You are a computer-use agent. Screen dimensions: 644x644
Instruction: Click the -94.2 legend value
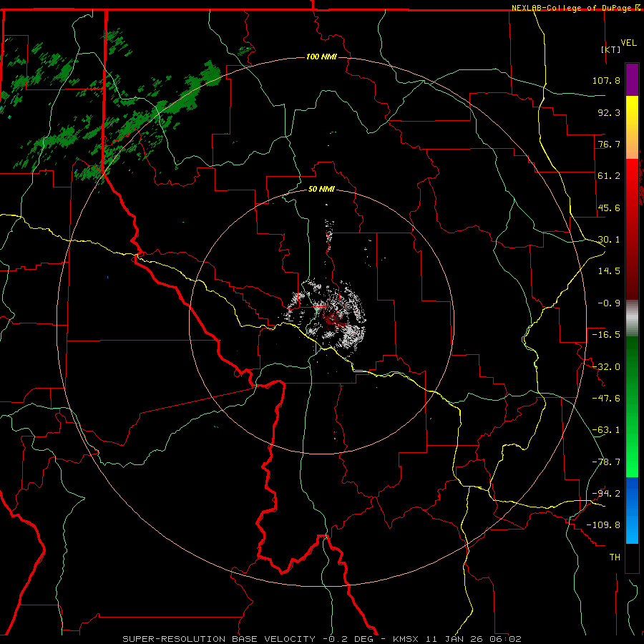pyautogui.click(x=606, y=494)
